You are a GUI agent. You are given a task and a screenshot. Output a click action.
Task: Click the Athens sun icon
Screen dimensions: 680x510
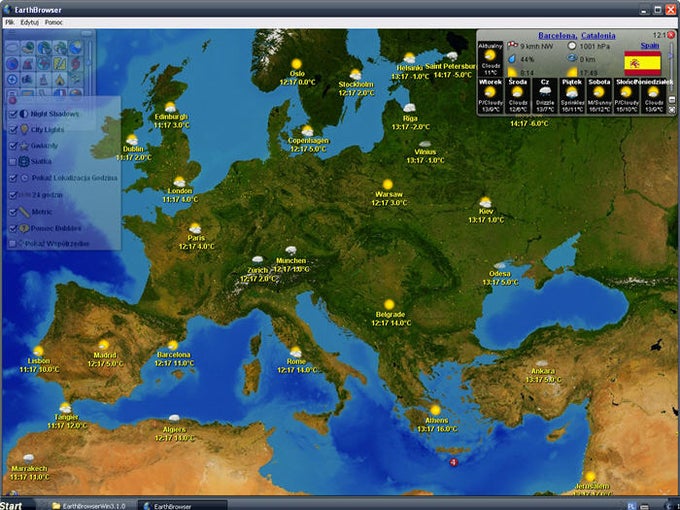[x=435, y=410]
